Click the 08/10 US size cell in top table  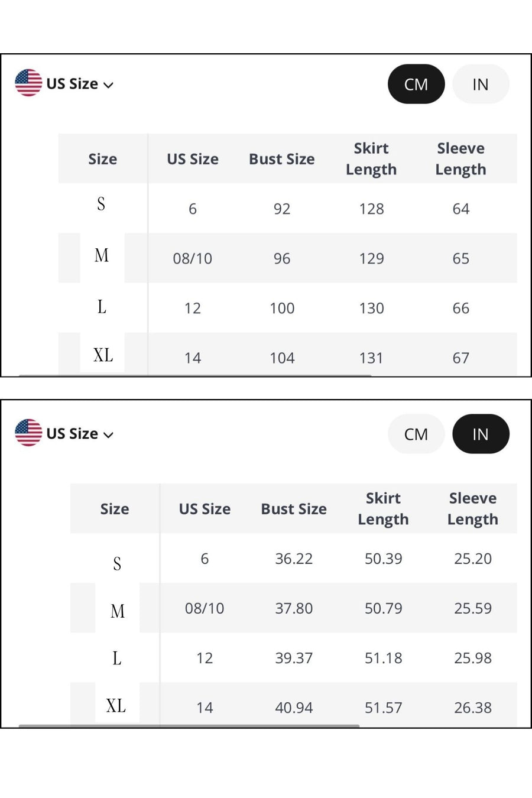point(193,258)
